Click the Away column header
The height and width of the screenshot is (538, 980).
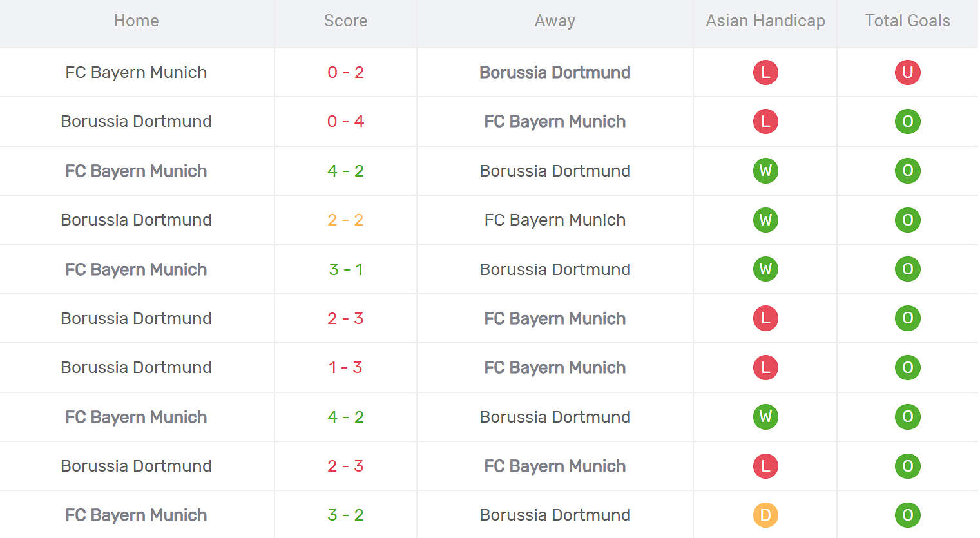click(x=555, y=21)
